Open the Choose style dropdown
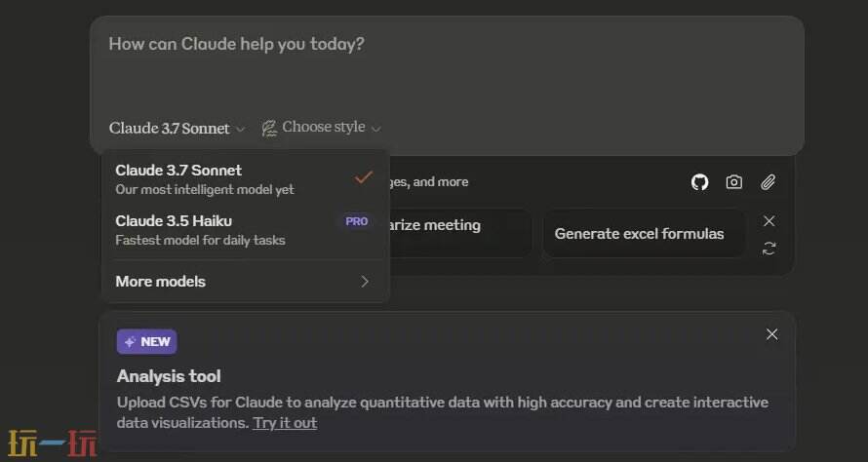This screenshot has height=462, width=868. click(x=322, y=128)
